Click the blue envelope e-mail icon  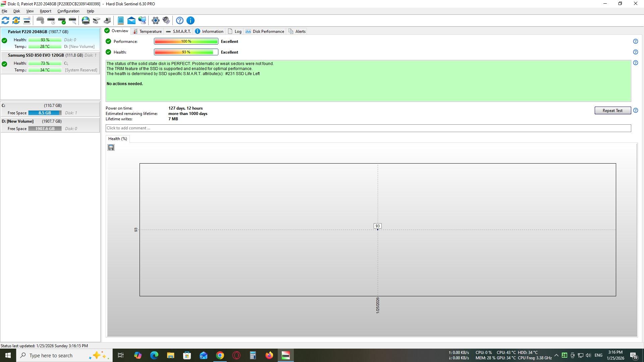point(131,20)
